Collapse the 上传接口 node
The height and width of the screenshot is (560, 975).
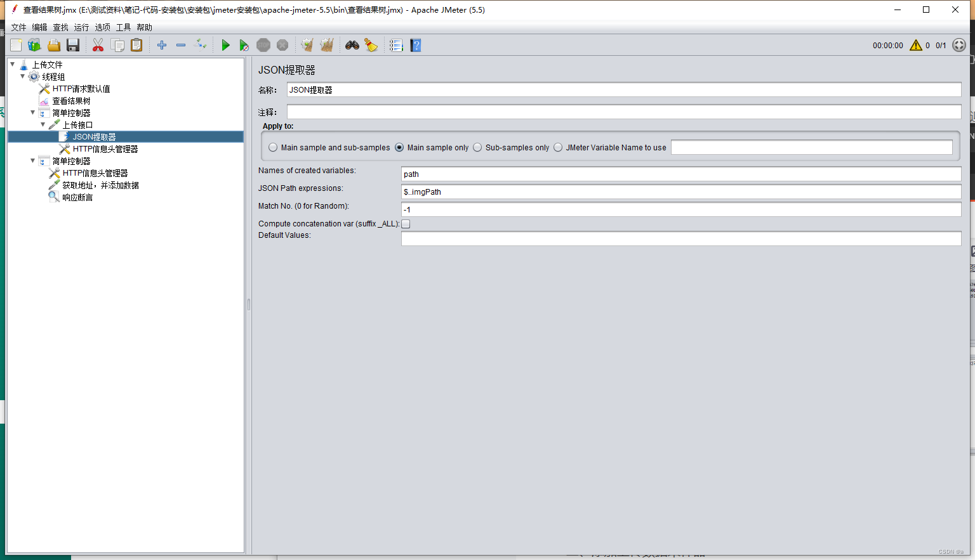pos(42,124)
